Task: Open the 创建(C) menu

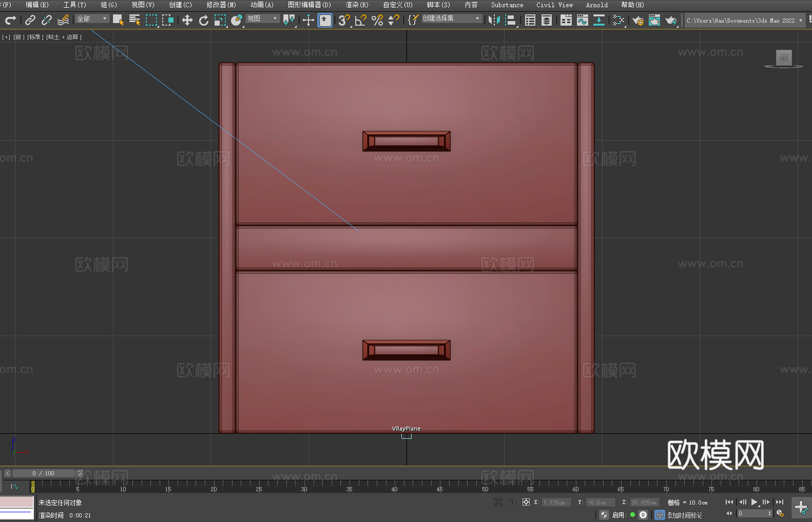Action: pos(181,5)
